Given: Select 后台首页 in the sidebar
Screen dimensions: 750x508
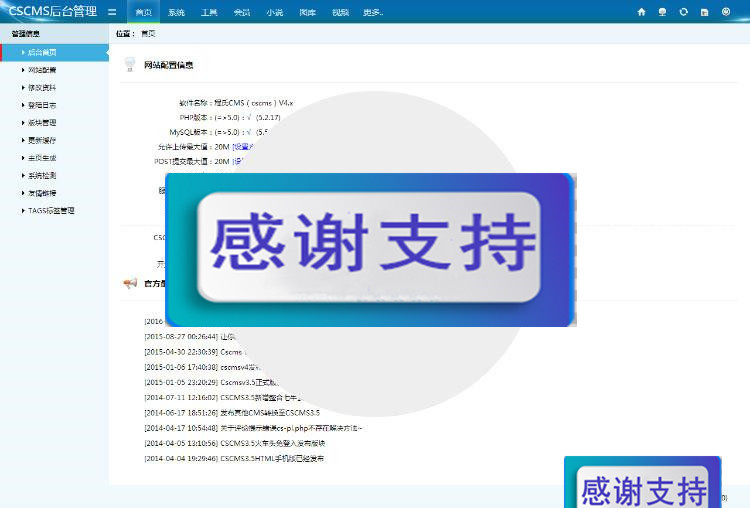Looking at the screenshot, I should click(x=55, y=52).
